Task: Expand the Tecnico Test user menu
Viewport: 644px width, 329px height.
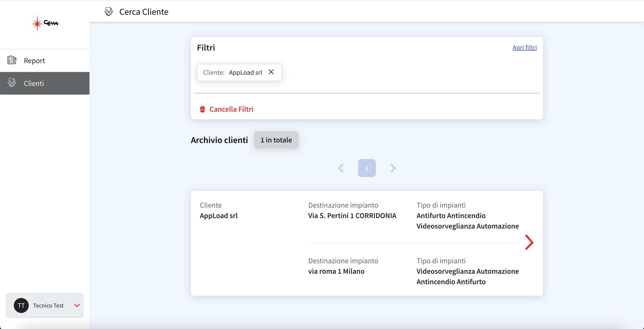Action: point(77,305)
